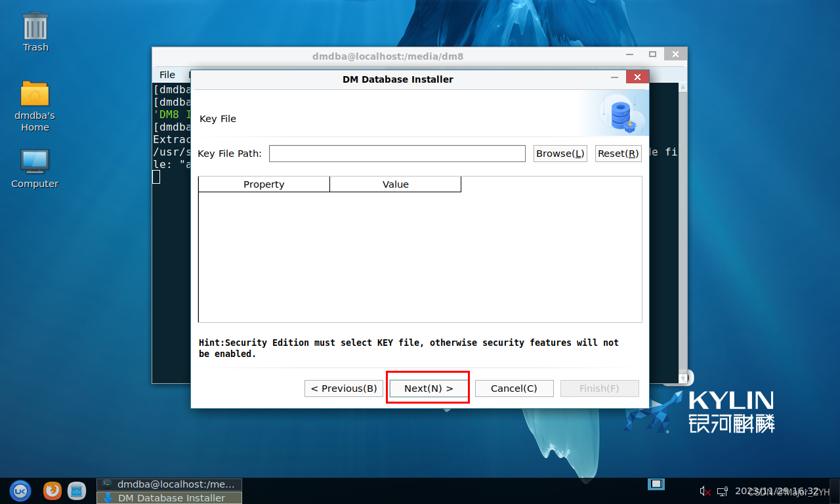Click the Reset(R) button
The height and width of the screenshot is (504, 840).
pos(618,154)
